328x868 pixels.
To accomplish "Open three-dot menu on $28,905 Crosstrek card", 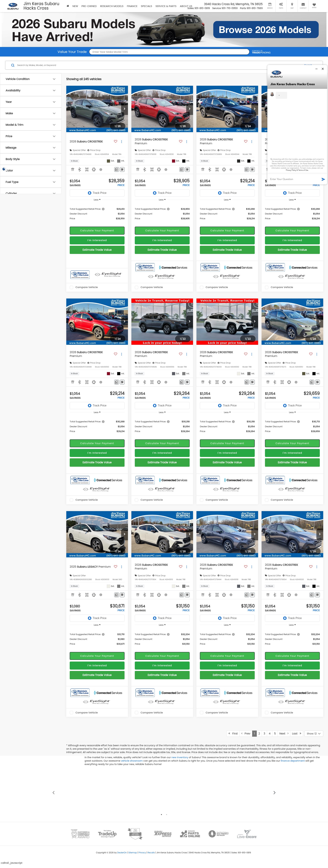I will coord(187,142).
